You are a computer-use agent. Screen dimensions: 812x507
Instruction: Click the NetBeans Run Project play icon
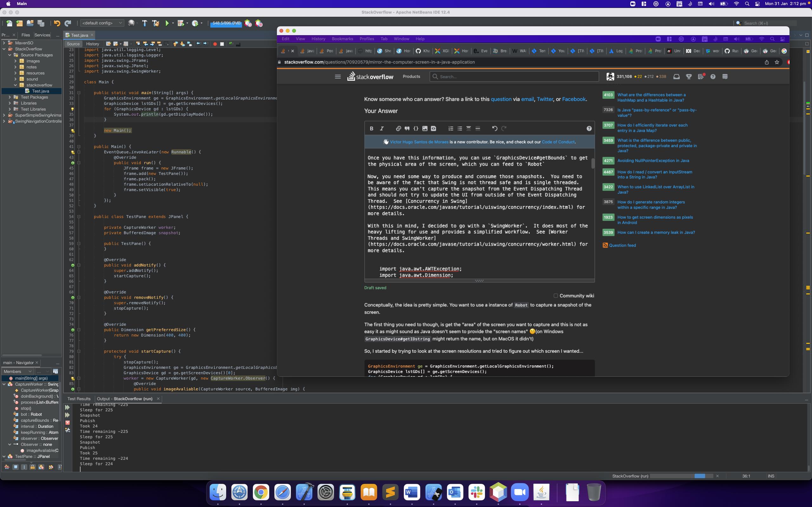coord(167,23)
